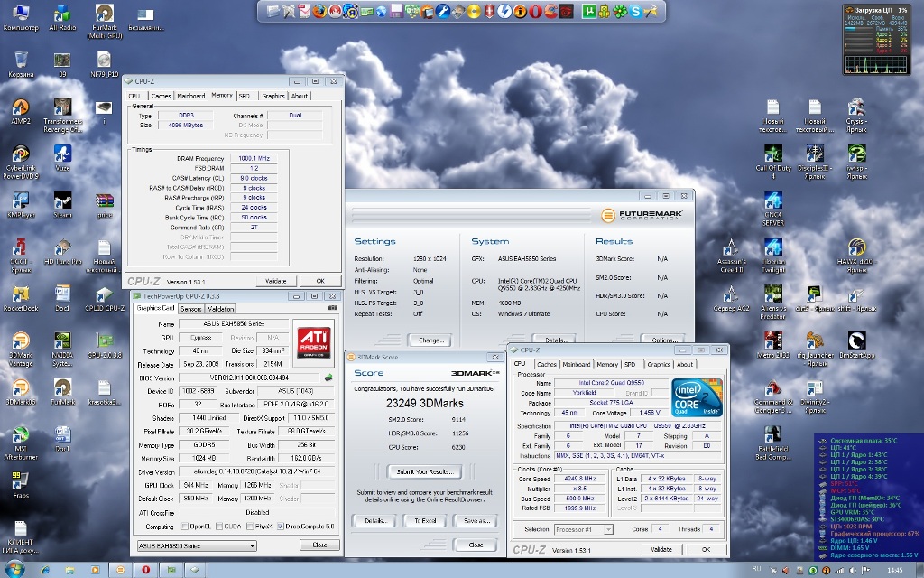Screen dimensions: 924x578
Task: Click the GPU-Z Close button
Action: coord(319,545)
